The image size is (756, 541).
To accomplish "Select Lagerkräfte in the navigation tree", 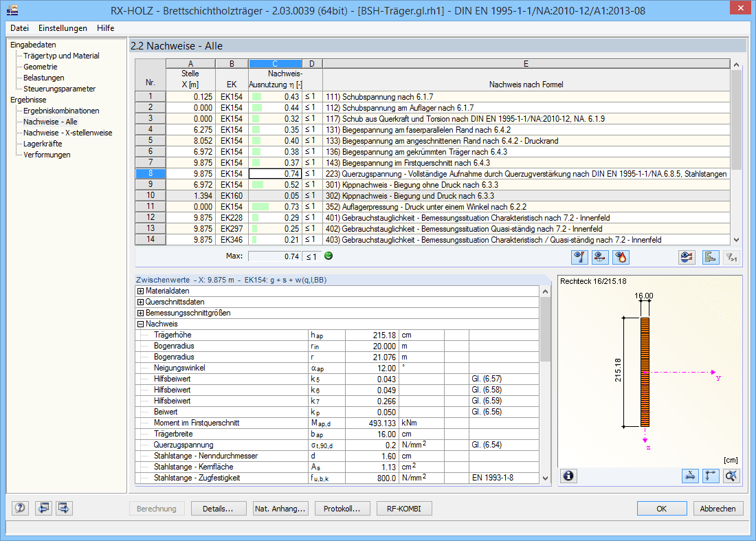I will tap(42, 144).
